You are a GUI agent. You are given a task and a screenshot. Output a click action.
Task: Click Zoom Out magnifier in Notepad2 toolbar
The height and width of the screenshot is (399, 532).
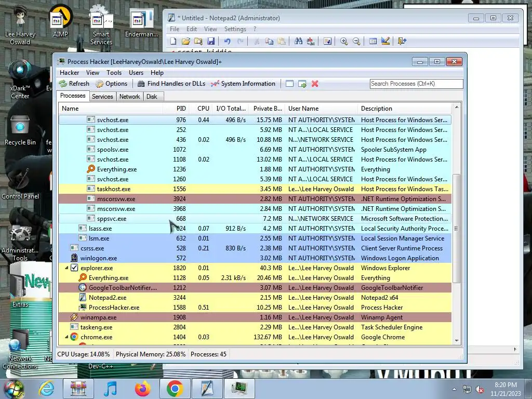(356, 42)
